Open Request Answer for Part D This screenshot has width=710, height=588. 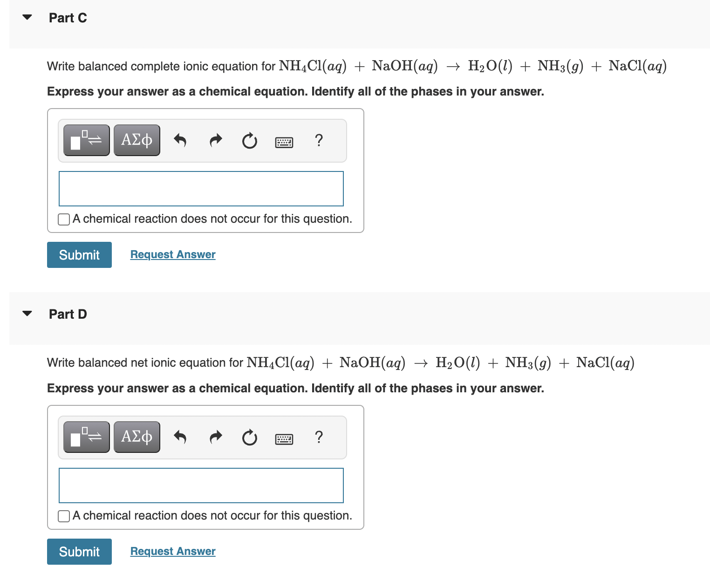click(x=172, y=551)
